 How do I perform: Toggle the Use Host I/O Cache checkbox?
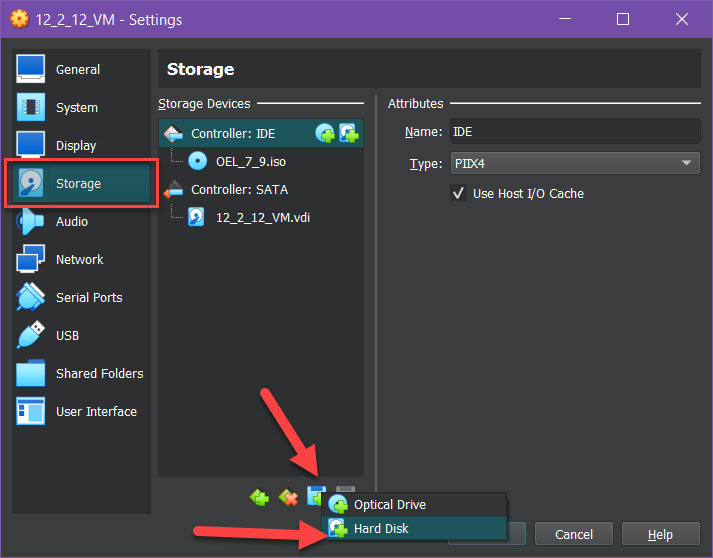point(459,193)
